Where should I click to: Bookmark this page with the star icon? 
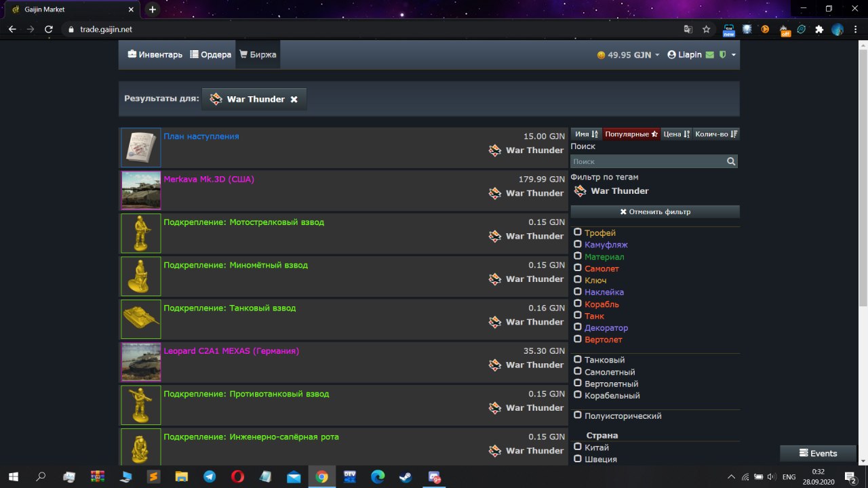click(707, 29)
